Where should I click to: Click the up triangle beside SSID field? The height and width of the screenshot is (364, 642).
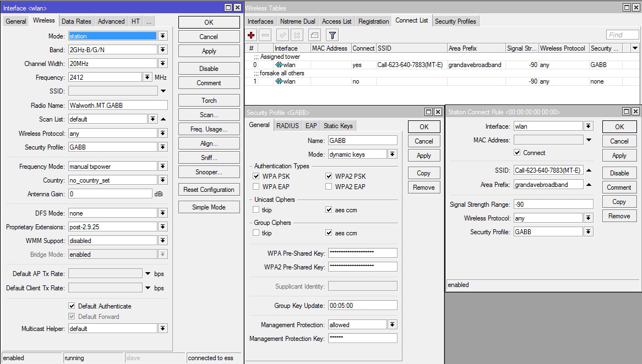coord(589,171)
